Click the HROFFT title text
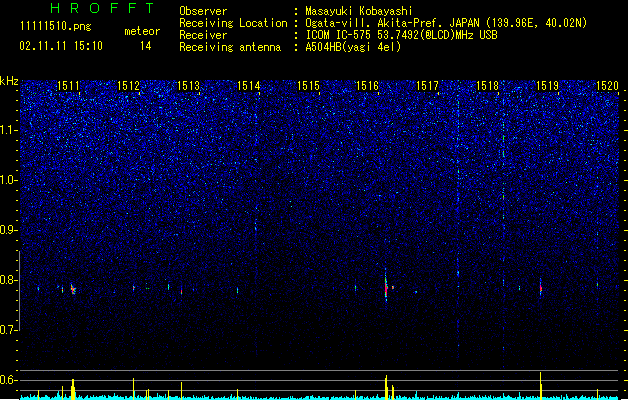629x400 pixels. click(x=102, y=8)
